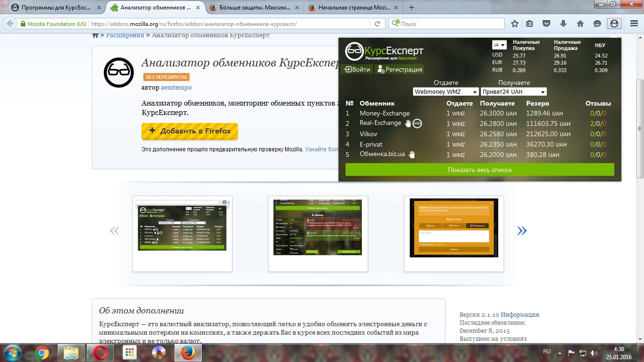The width and height of the screenshot is (644, 362).
Task: Click the site identity lock Mozilla Foundation
Action: click(53, 24)
